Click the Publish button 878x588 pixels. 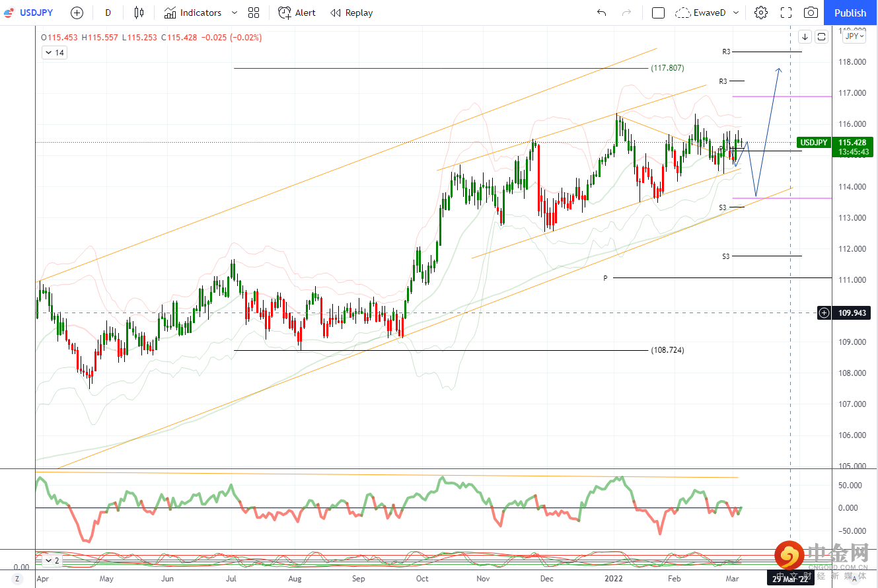pyautogui.click(x=850, y=13)
